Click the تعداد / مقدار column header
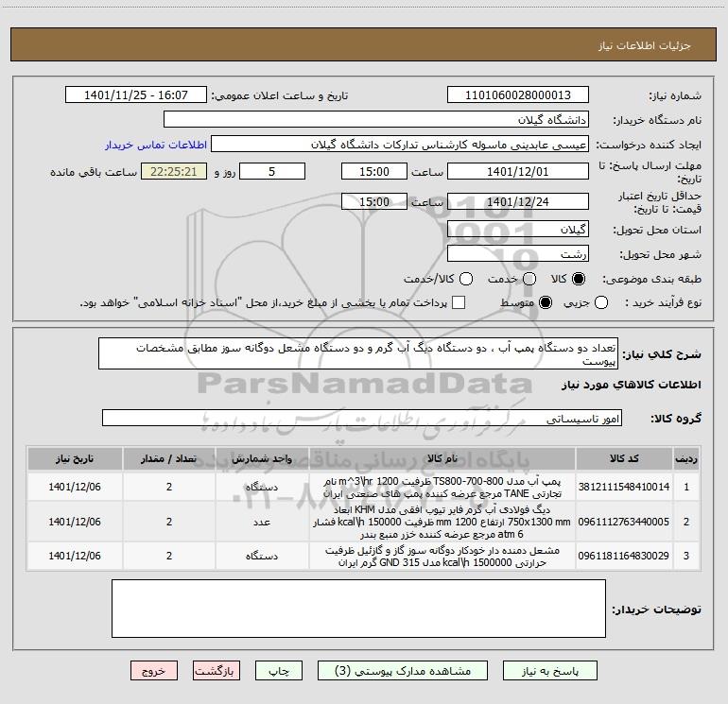728x704 pixels. click(x=169, y=458)
